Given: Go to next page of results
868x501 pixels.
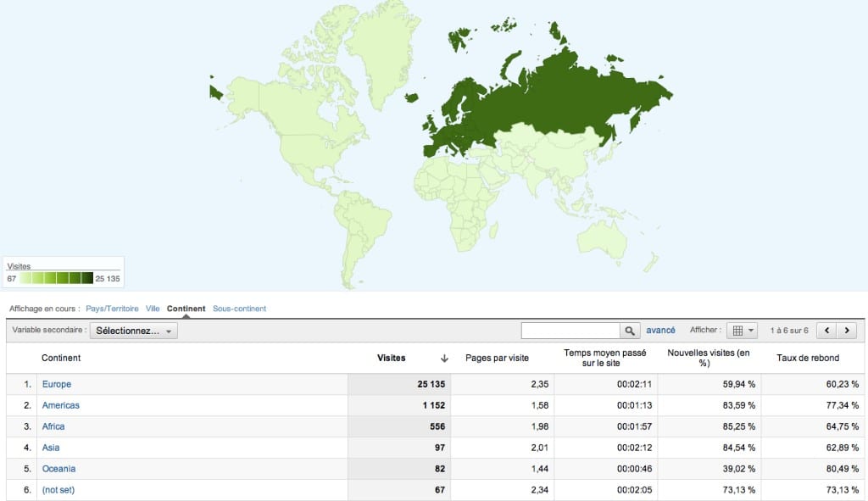Looking at the screenshot, I should [847, 331].
